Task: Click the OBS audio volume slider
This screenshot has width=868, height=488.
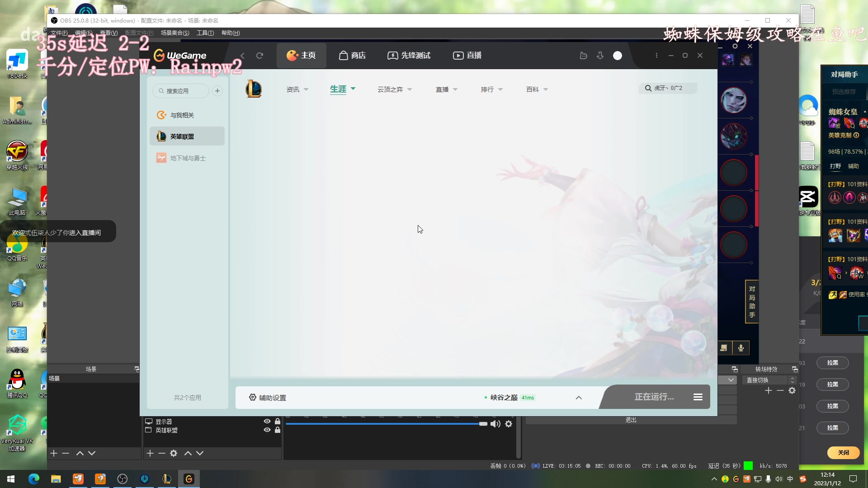Action: (x=384, y=424)
